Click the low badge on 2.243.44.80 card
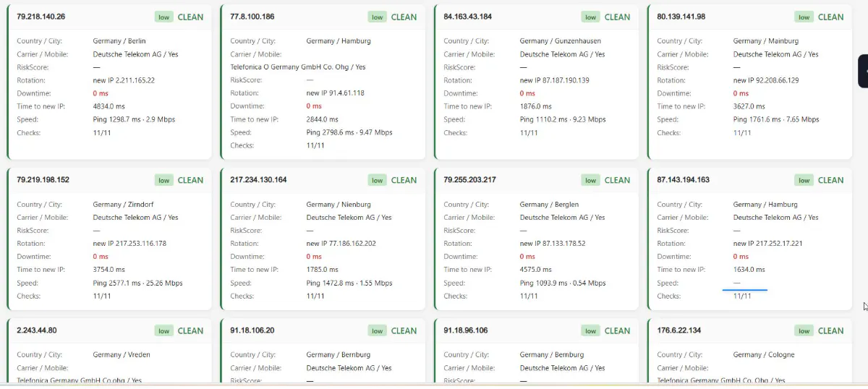This screenshot has width=868, height=389. [x=164, y=331]
